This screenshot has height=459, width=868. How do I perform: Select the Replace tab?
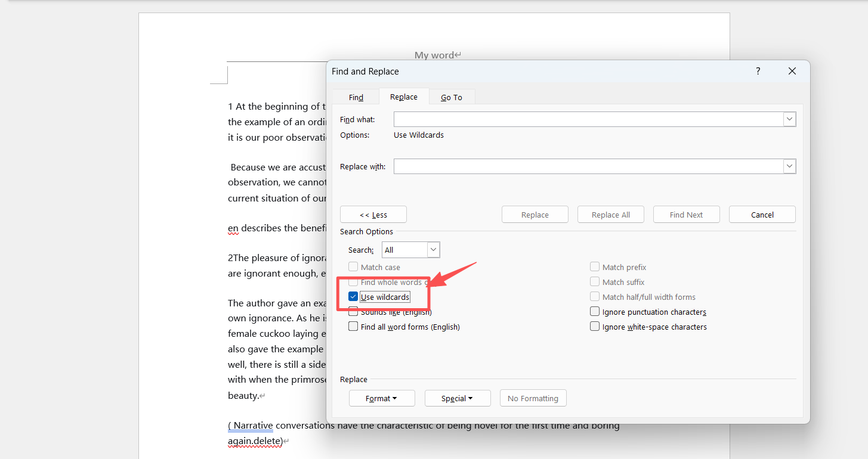404,97
